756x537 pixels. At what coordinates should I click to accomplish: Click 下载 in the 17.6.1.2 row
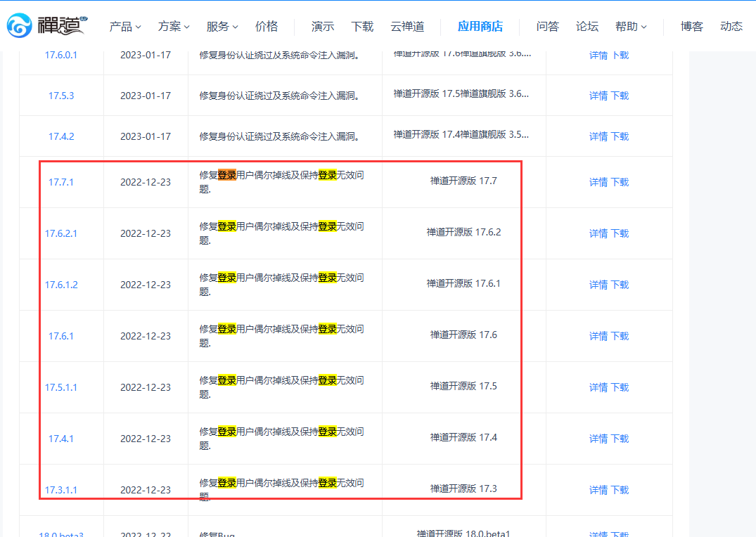620,285
